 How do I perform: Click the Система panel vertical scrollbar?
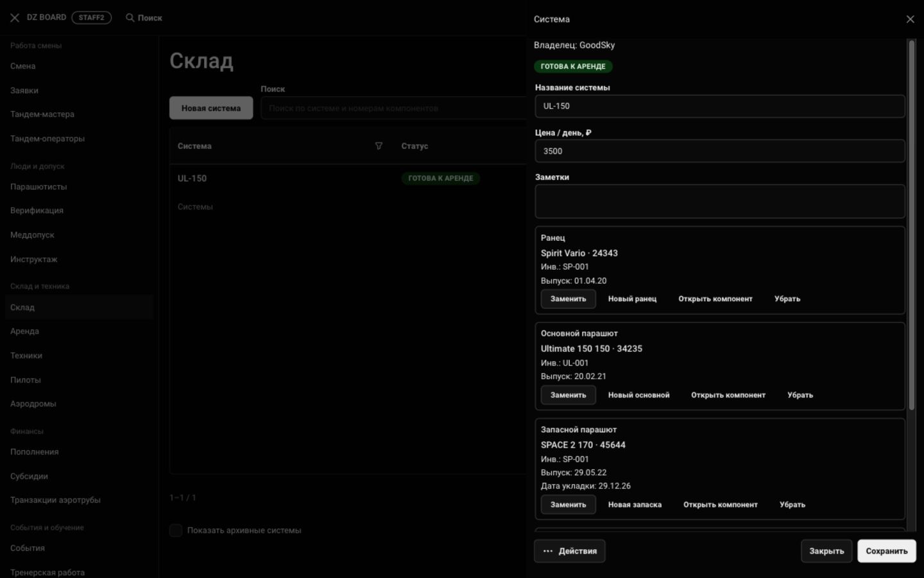point(912,225)
